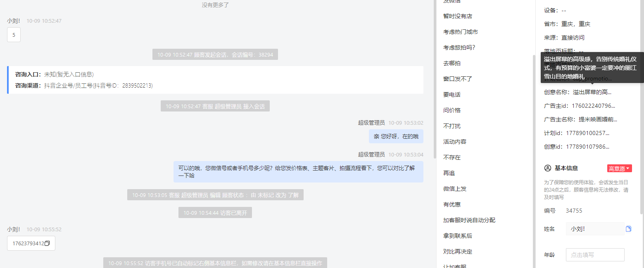Click the 创意id value
Viewport: 644px width, 268px height.
click(587, 147)
